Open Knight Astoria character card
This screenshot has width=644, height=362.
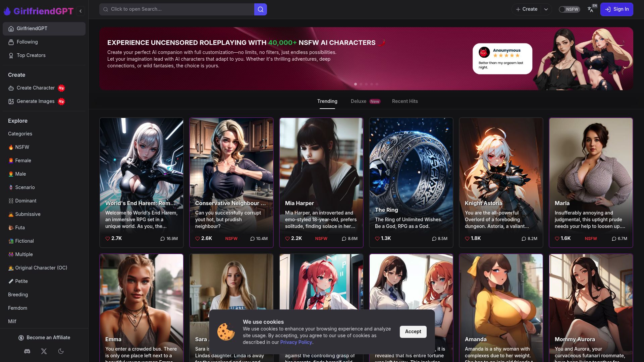pyautogui.click(x=501, y=183)
